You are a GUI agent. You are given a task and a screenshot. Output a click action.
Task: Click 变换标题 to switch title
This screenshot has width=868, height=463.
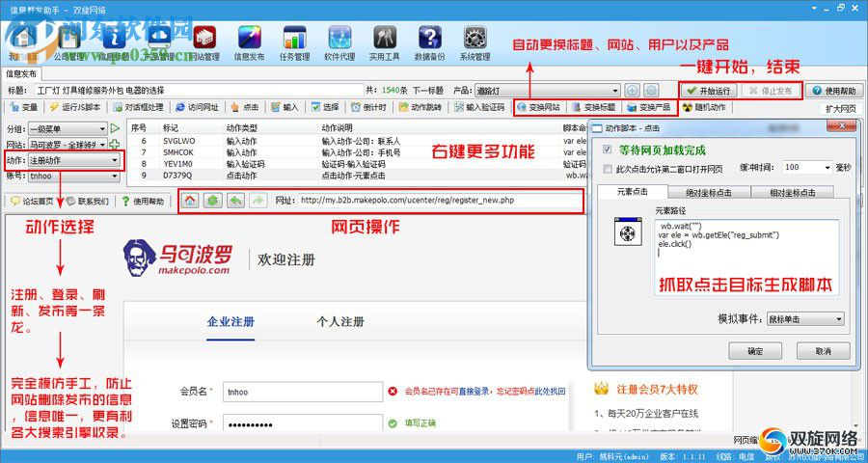tap(594, 107)
